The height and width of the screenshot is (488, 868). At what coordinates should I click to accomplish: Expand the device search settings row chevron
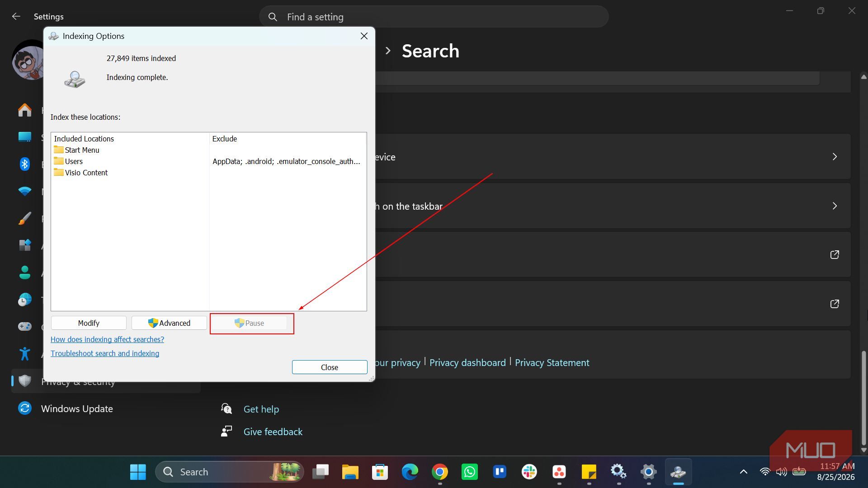pos(835,157)
